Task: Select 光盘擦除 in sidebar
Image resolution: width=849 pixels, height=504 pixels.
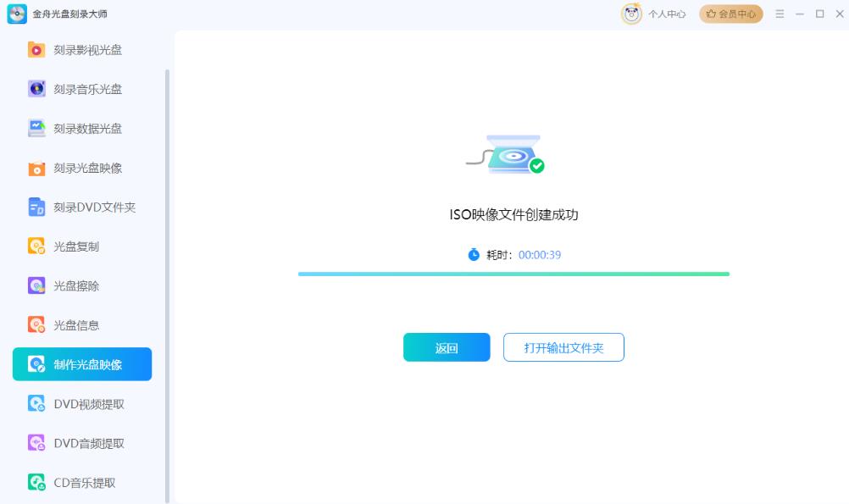Action: (x=82, y=285)
